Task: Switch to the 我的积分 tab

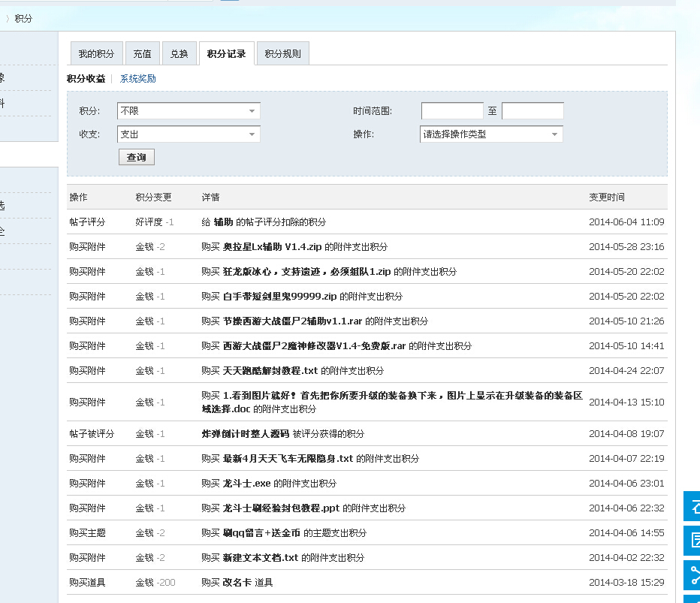Action: click(x=96, y=53)
